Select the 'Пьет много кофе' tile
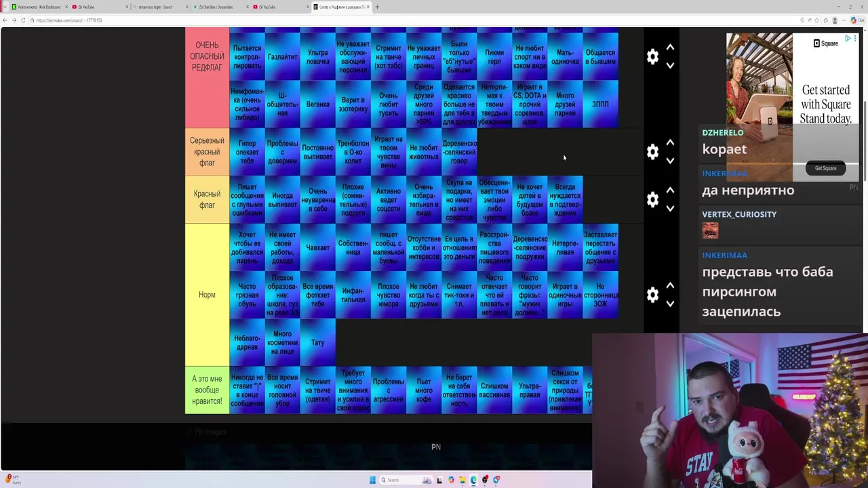868x488 pixels. (424, 390)
